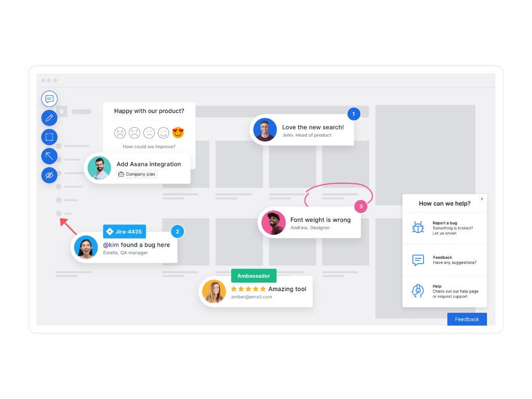This screenshot has width=532, height=399.
Task: Click the hide-annotations eye icon
Action: click(49, 175)
